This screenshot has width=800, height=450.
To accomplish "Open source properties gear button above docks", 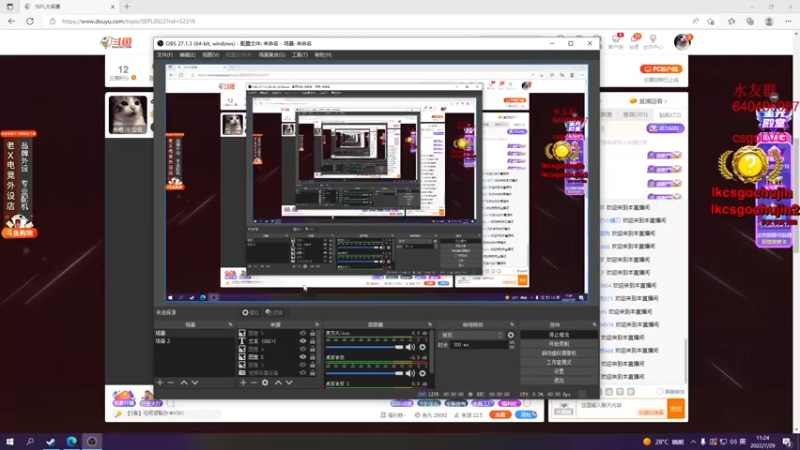I will point(251,312).
